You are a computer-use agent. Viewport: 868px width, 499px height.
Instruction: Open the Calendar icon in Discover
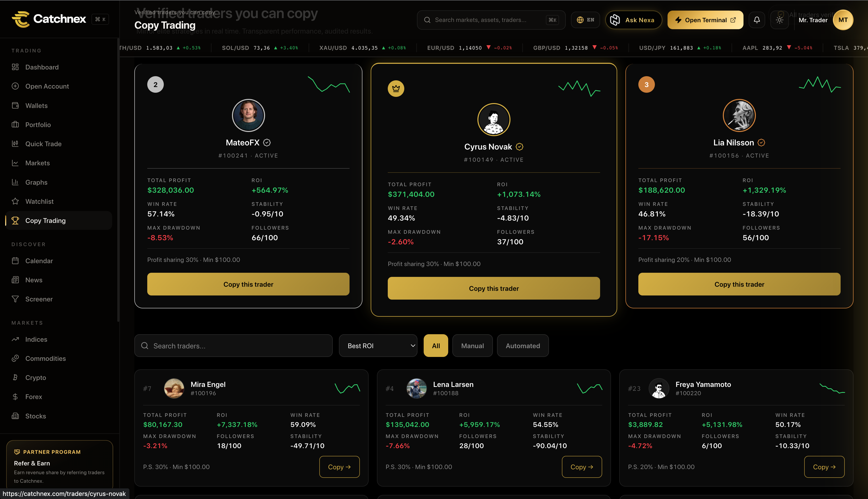click(15, 260)
